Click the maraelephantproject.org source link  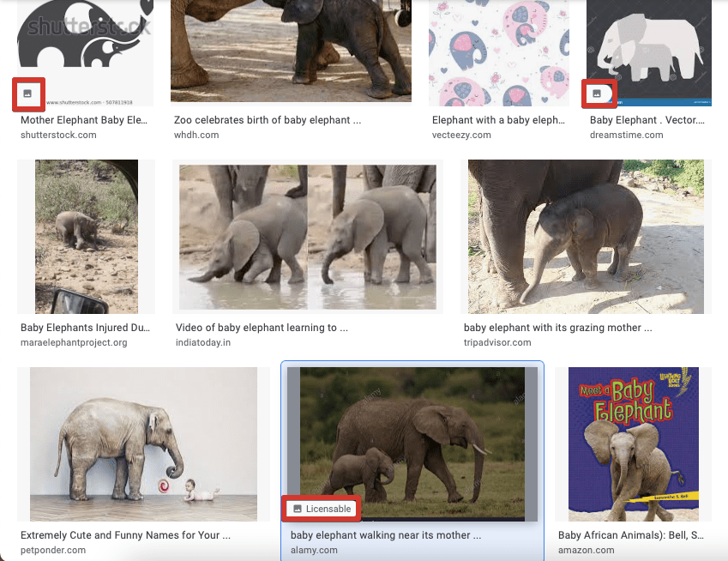[x=74, y=342]
